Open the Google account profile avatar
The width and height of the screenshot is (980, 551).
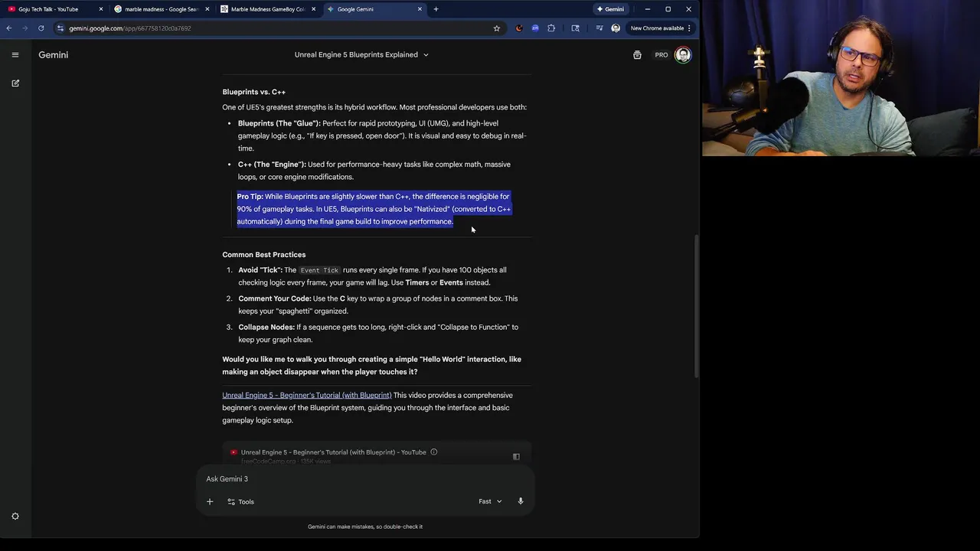point(683,55)
